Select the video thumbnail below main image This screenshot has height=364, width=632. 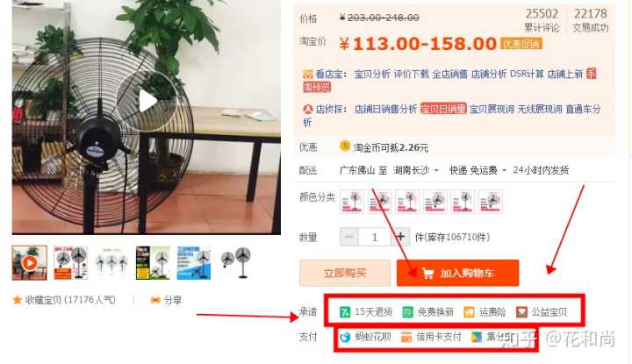click(x=30, y=263)
